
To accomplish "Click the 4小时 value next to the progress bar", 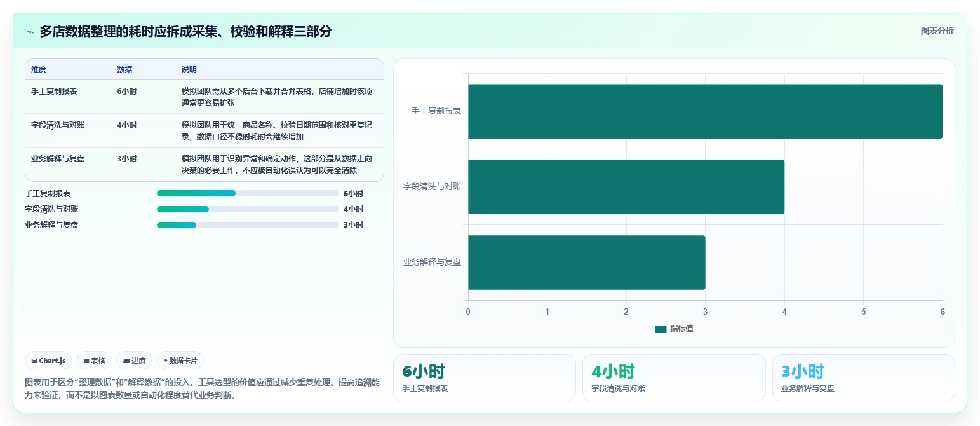I will click(353, 209).
